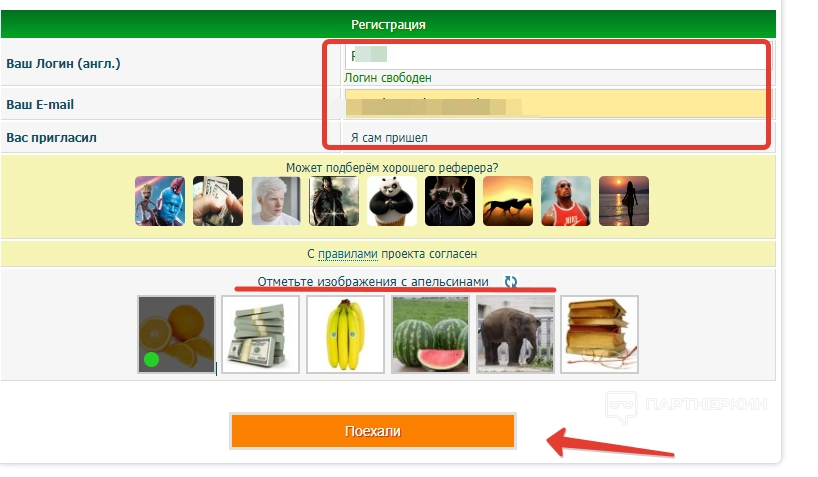Mark the stack of old books image

click(599, 335)
